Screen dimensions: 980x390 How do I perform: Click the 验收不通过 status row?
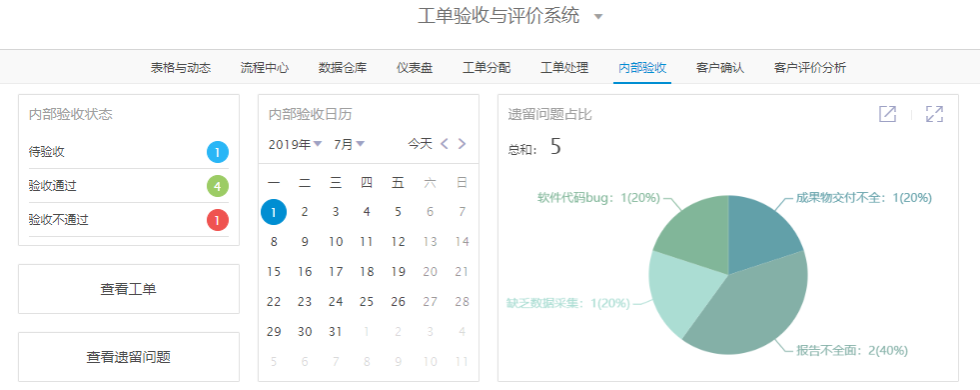coord(129,220)
